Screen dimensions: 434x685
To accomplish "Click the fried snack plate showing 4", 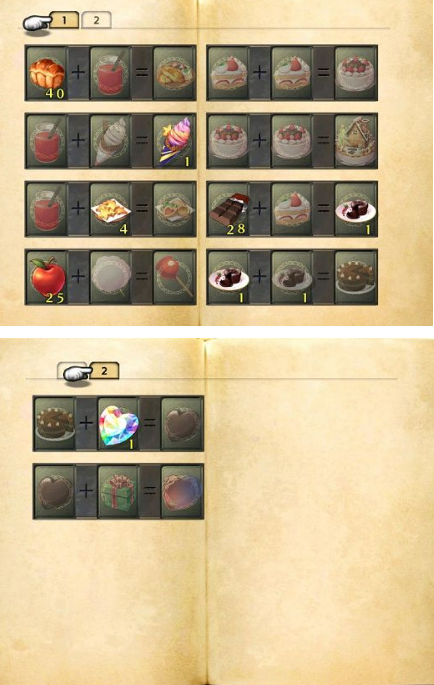I will click(110, 209).
